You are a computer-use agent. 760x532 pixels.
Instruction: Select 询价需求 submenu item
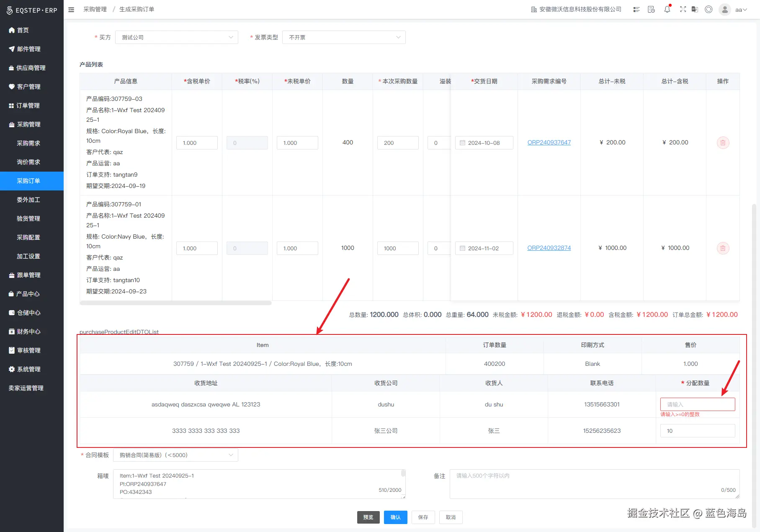[32, 162]
